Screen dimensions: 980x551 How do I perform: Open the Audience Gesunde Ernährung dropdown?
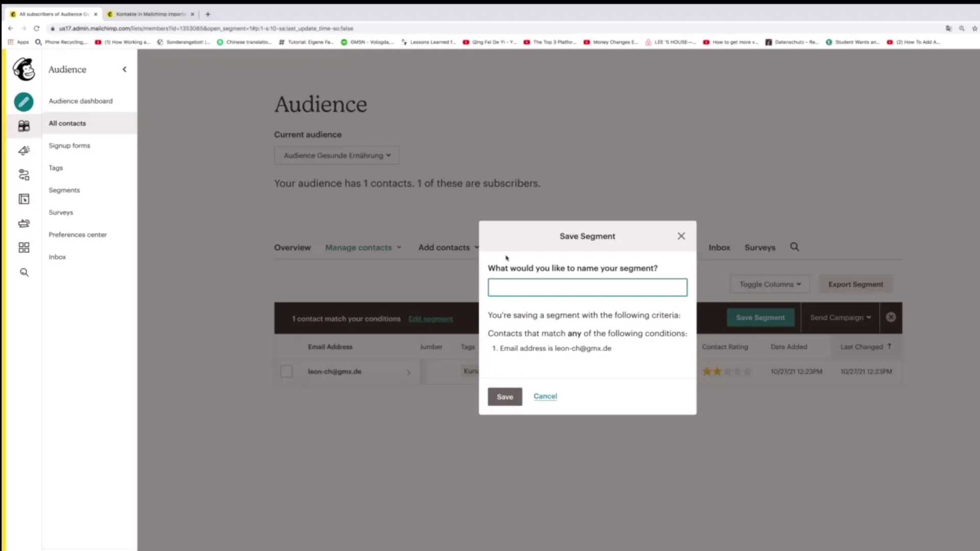pyautogui.click(x=337, y=156)
